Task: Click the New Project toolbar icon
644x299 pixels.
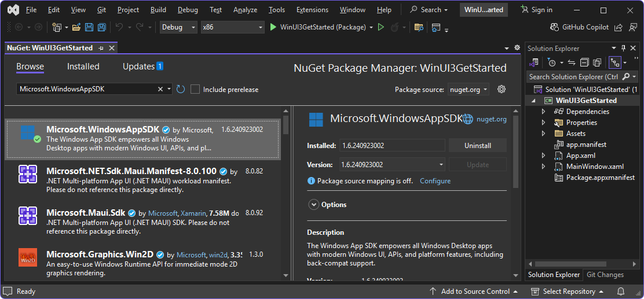Action: click(57, 28)
